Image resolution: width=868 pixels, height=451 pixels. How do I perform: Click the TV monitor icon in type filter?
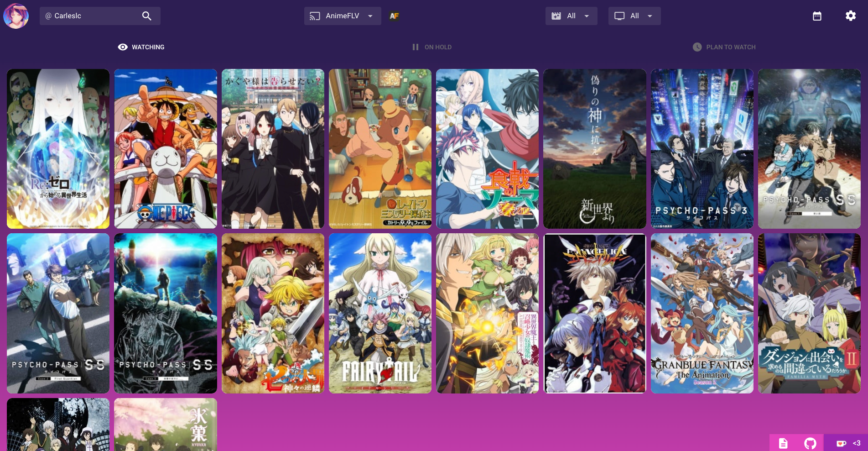619,16
